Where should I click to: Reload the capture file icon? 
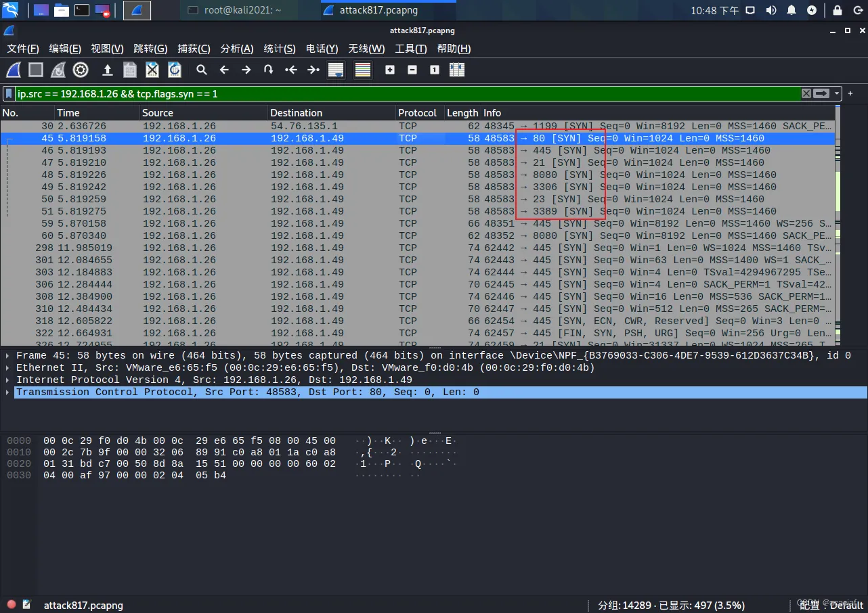175,70
